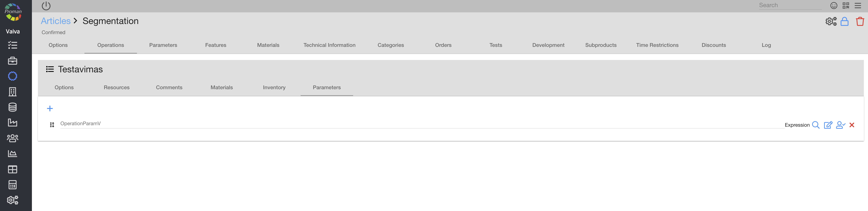
Task: Edit OperationParamV with the pencil icon
Action: point(828,125)
